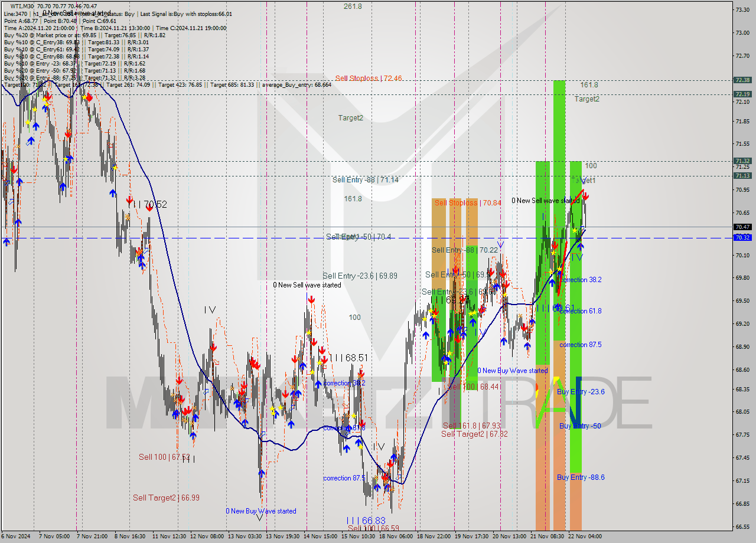Select the 72.19 green price tag
This screenshot has width=756, height=543.
tap(742, 94)
